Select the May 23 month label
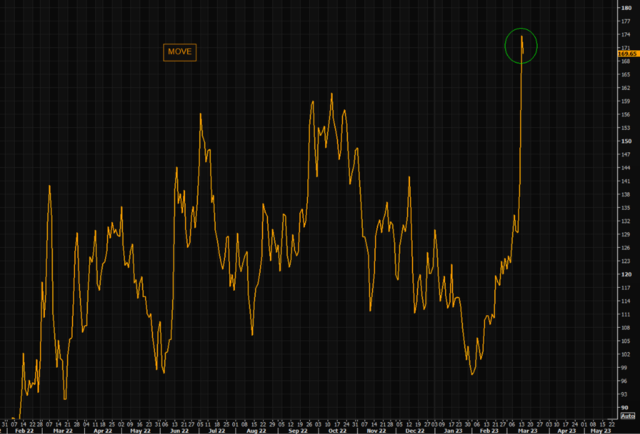Viewport: 640px width, 434px height. 603,429
